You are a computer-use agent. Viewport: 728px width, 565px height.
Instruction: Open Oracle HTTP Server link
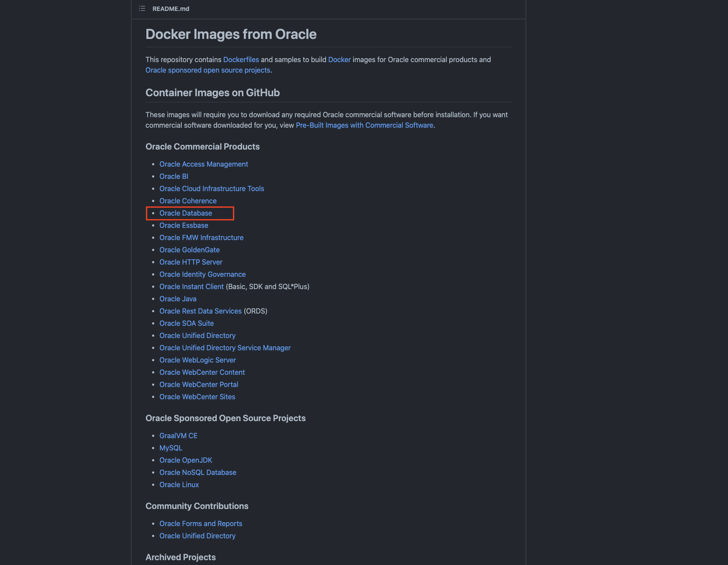pos(191,262)
